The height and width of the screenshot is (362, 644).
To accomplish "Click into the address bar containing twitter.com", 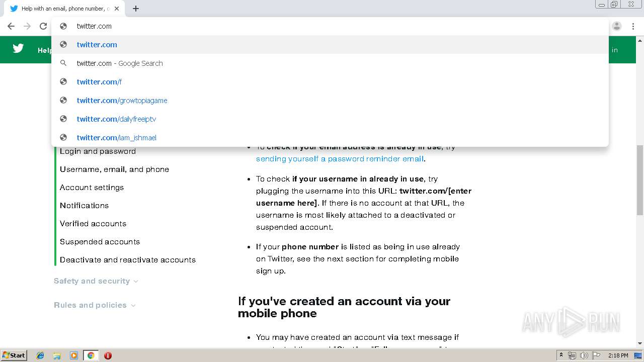I will (x=330, y=26).
